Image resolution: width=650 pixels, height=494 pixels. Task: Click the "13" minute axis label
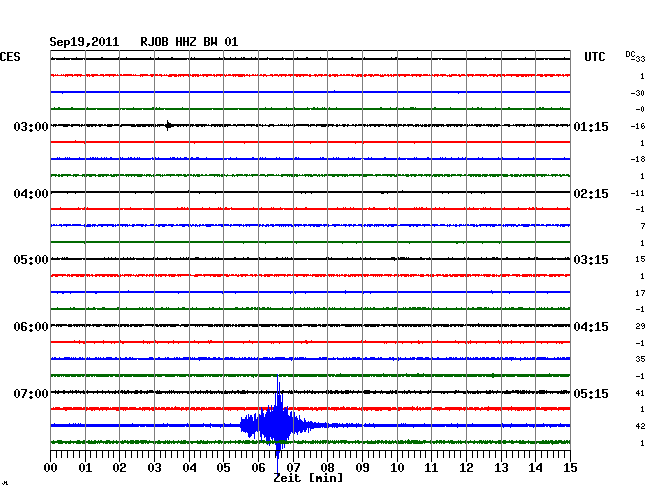pyautogui.click(x=501, y=468)
